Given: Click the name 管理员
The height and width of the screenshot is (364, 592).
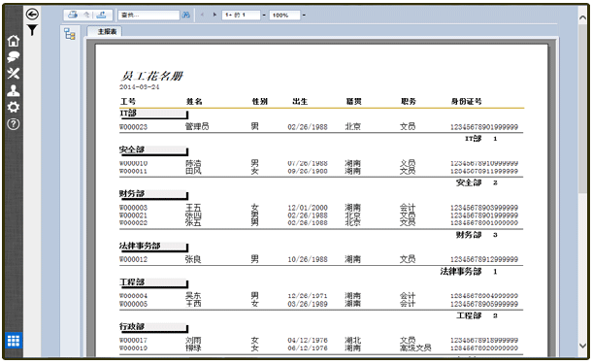Looking at the screenshot, I should click(x=197, y=126).
